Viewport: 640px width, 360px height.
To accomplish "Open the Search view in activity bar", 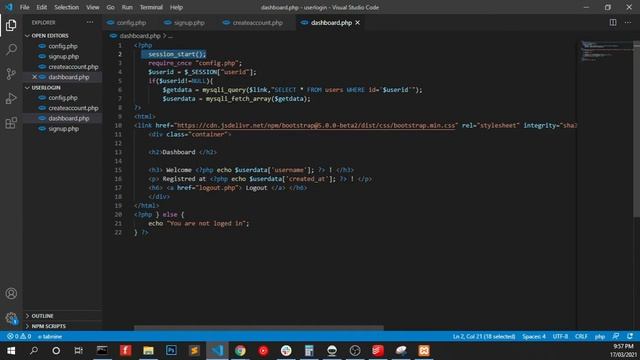I will click(11, 49).
